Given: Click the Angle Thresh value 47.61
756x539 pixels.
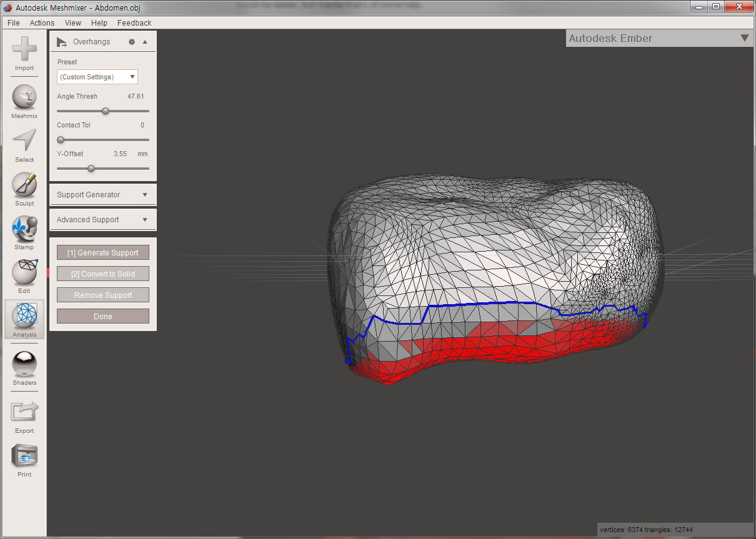Looking at the screenshot, I should point(136,96).
